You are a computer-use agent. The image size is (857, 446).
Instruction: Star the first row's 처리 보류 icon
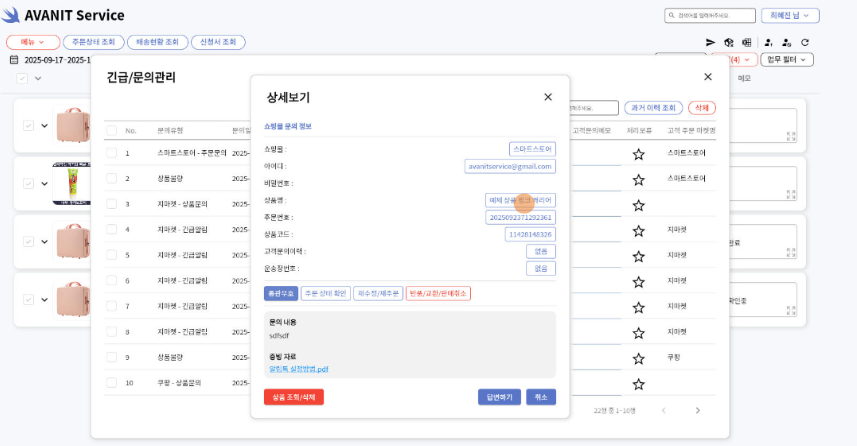638,153
